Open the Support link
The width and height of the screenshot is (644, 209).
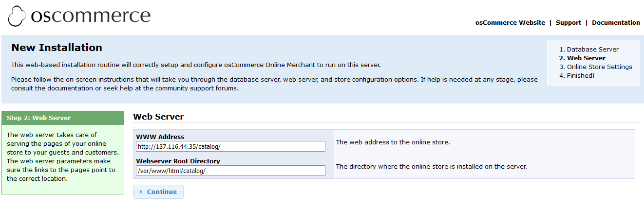(x=568, y=23)
